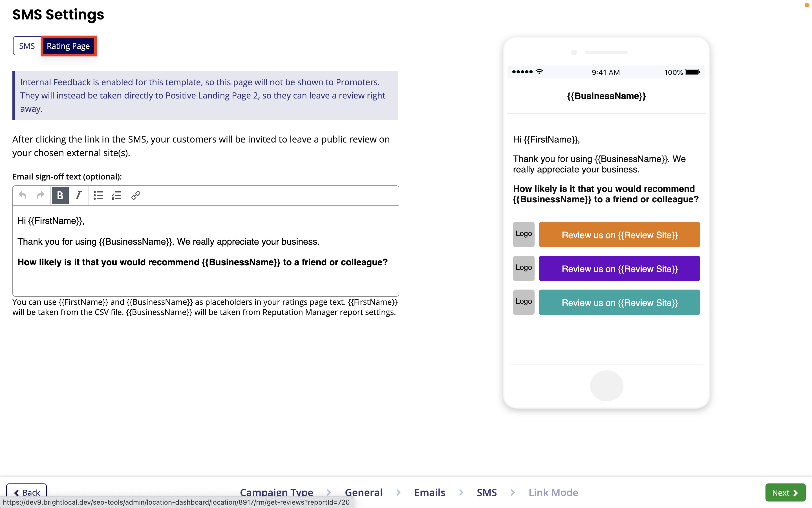812x508 pixels.
Task: Click the {{BusinessName}} header in phone preview
Action: 606,96
